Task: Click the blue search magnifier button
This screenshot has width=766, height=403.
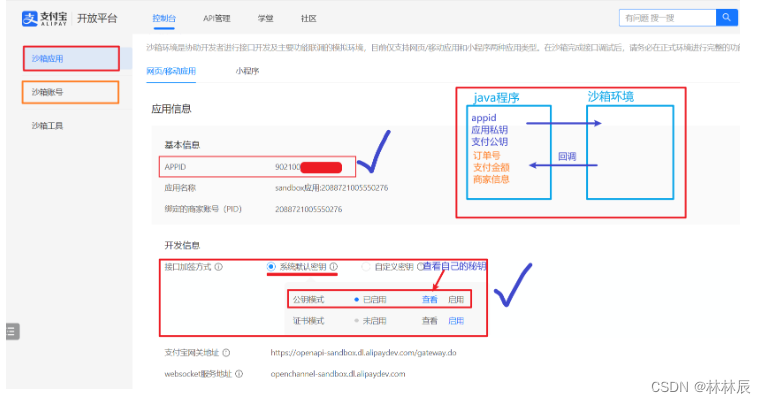Action: [726, 18]
